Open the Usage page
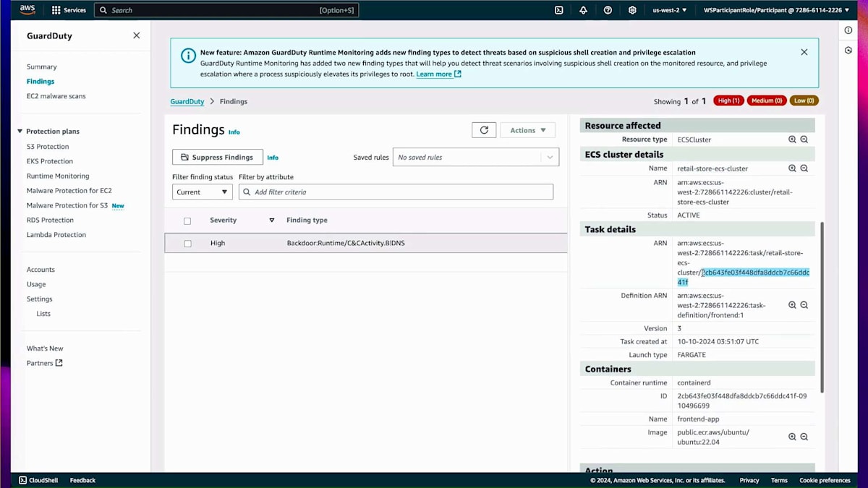Image resolution: width=868 pixels, height=488 pixels. tap(36, 284)
